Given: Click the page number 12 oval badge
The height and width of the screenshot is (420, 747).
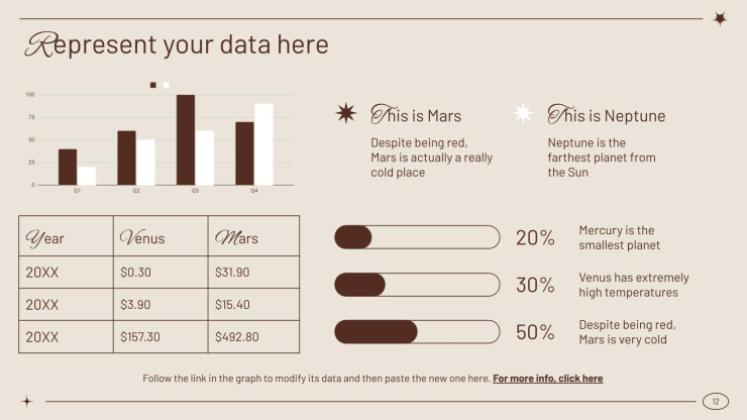Looking at the screenshot, I should point(716,401).
